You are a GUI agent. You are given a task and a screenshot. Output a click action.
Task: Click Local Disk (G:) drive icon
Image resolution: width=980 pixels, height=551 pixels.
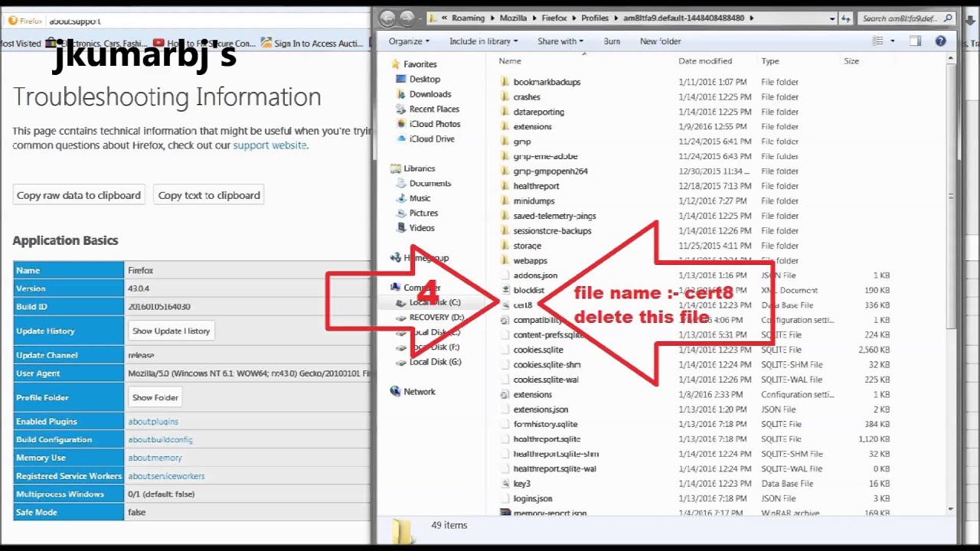(401, 362)
